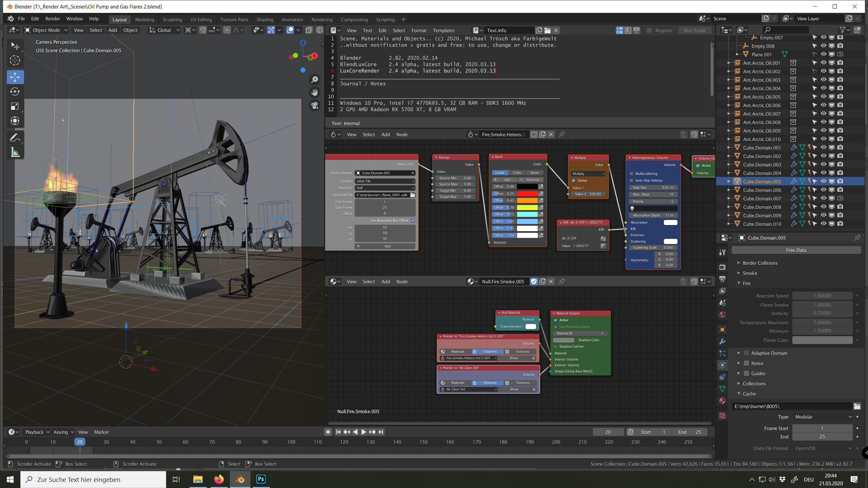Click the Run Script button
Screen dimensions: 868x488
[x=694, y=30]
